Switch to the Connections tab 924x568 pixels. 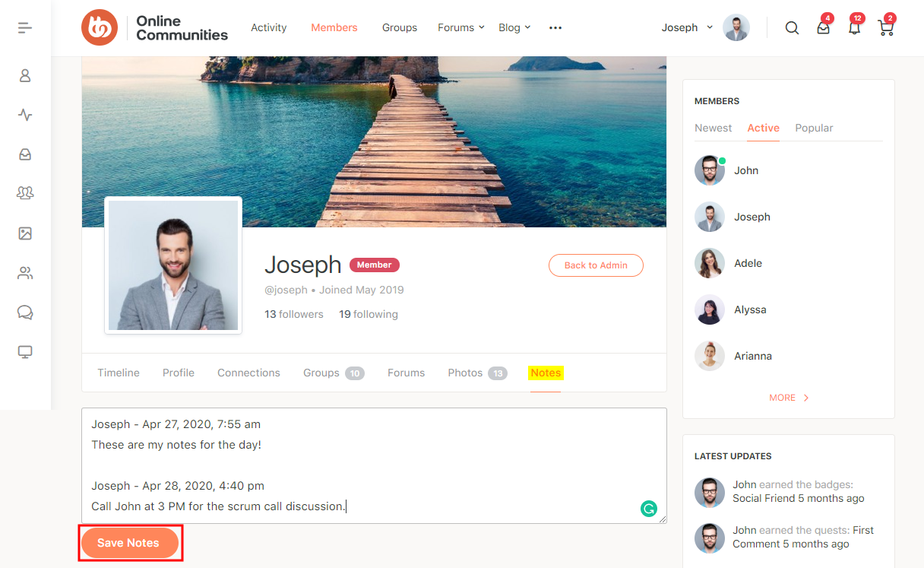[x=248, y=373]
